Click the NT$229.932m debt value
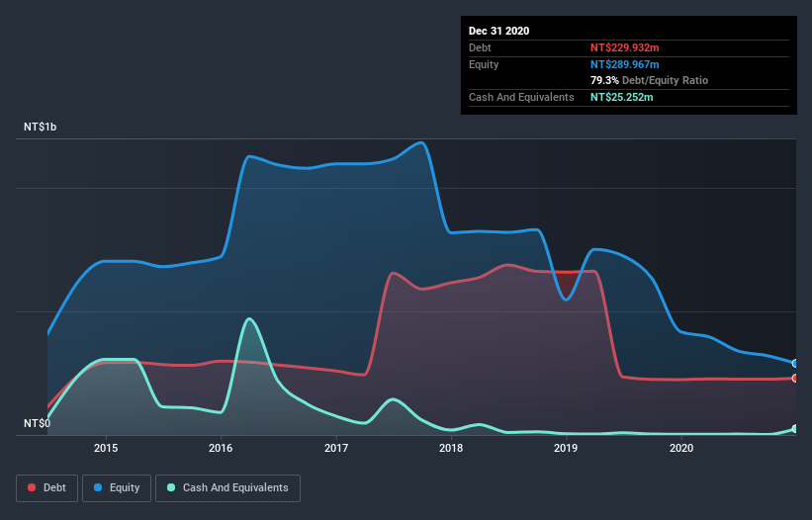Screen dimensions: 812x520 (x=624, y=47)
